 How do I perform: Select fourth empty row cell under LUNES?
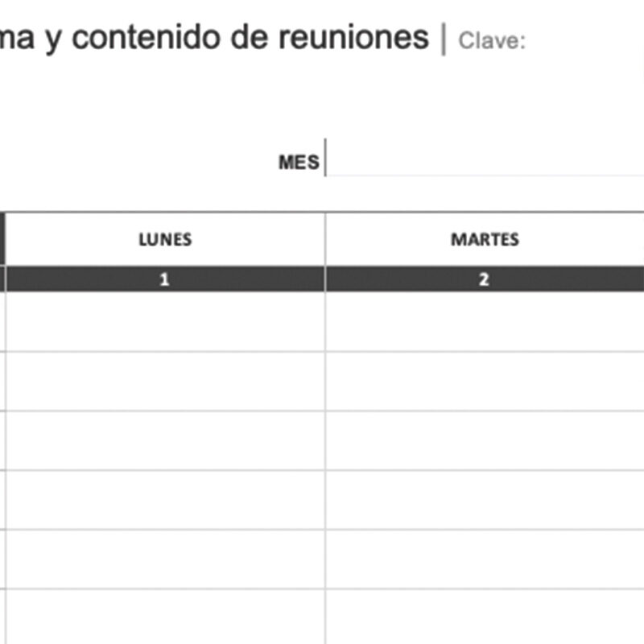(x=165, y=500)
